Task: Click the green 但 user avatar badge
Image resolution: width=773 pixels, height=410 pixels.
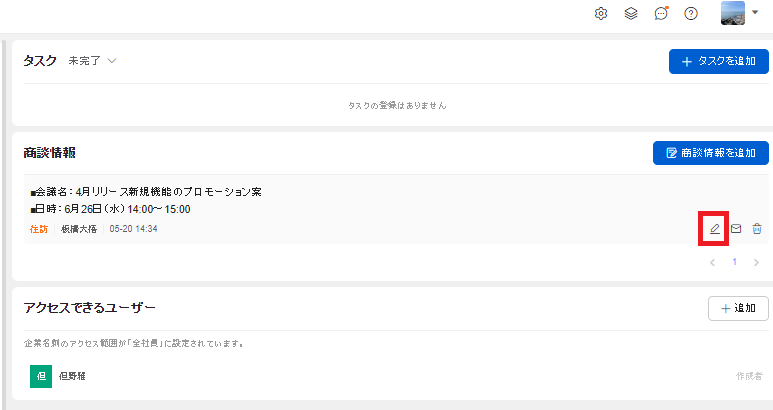Action: (x=41, y=376)
